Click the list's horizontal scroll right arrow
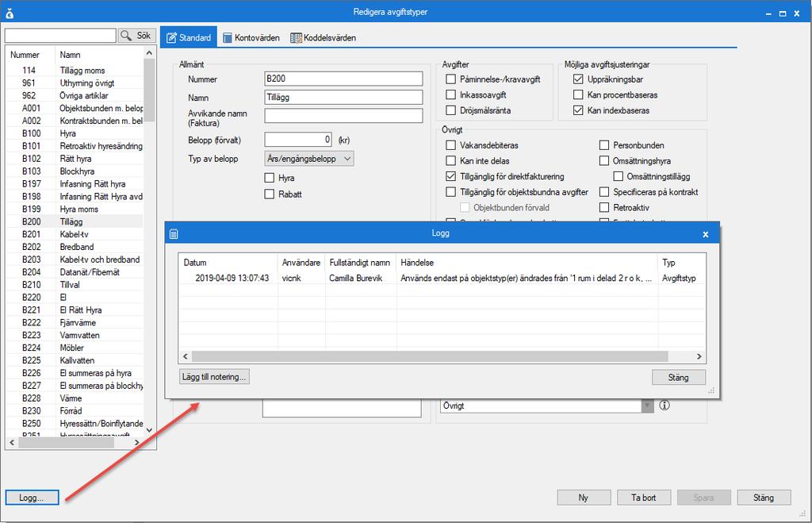The image size is (812, 523). [136, 443]
